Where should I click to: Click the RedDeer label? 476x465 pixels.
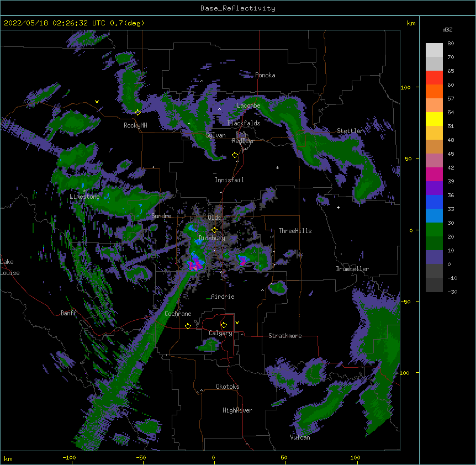243,141
